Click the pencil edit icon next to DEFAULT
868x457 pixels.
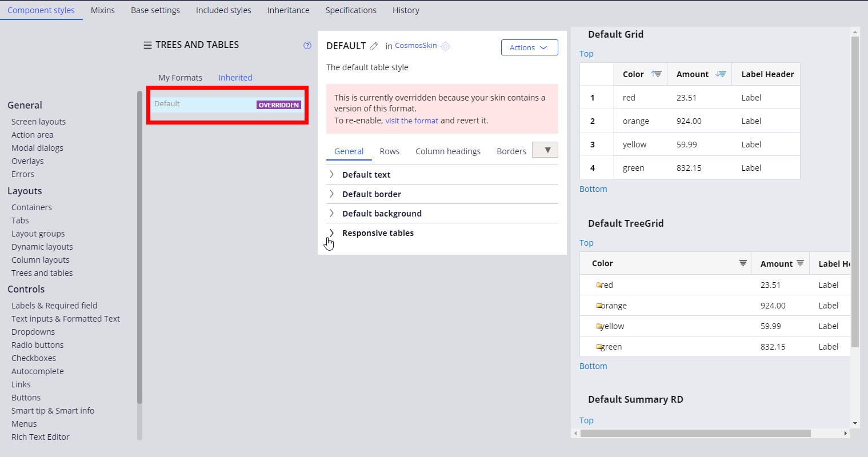[374, 46]
